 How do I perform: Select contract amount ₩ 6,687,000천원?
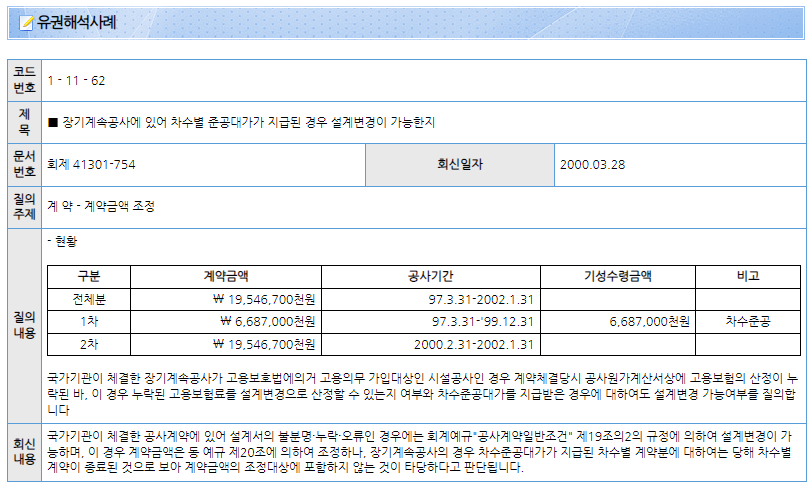click(267, 322)
